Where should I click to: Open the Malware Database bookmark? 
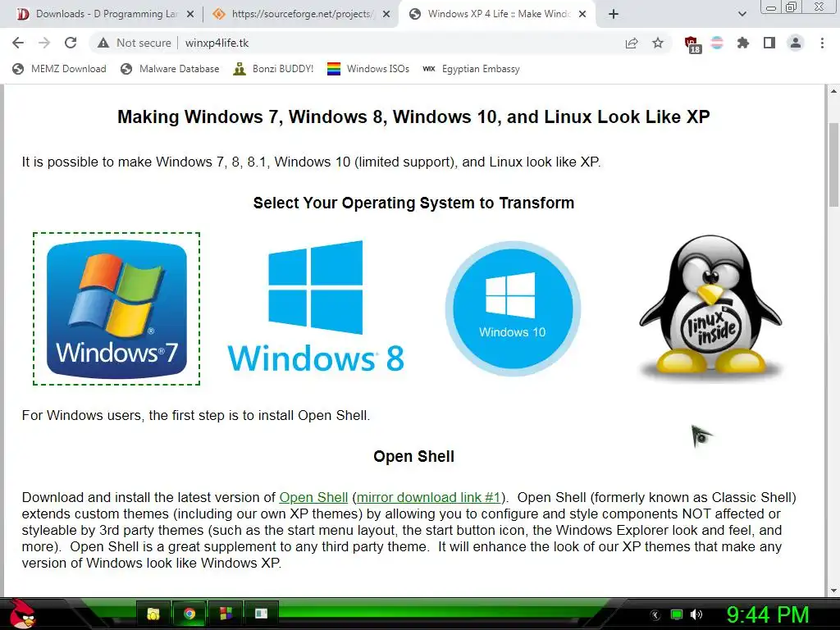170,69
